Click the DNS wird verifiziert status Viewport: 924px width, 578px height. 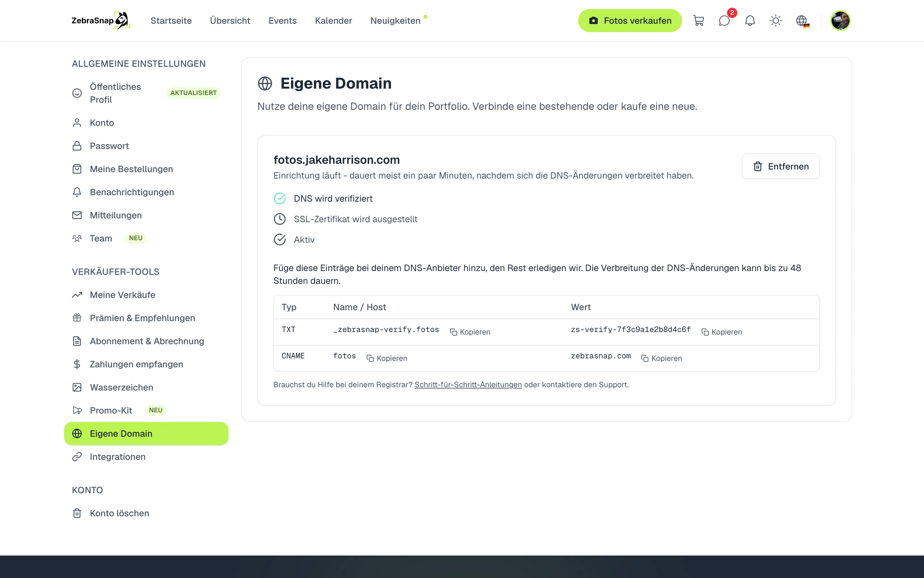click(x=323, y=198)
